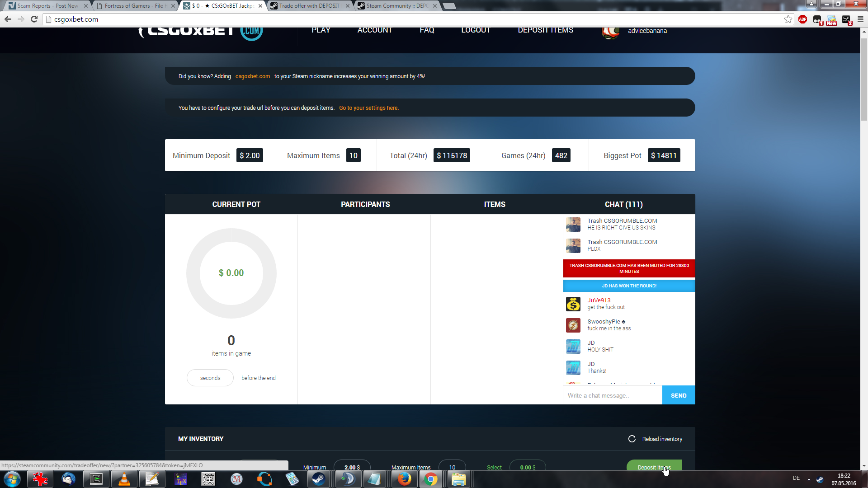The width and height of the screenshot is (868, 488).
Task: Click the SEND chat button
Action: [678, 395]
